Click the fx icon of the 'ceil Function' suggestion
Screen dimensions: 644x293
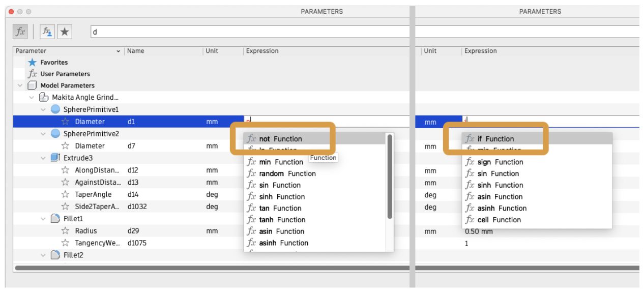pos(471,220)
